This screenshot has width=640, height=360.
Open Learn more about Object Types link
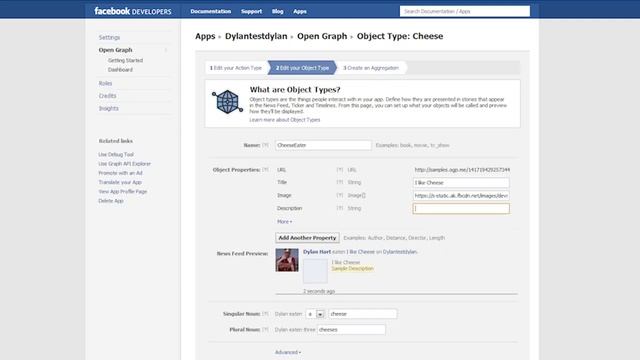(285, 120)
